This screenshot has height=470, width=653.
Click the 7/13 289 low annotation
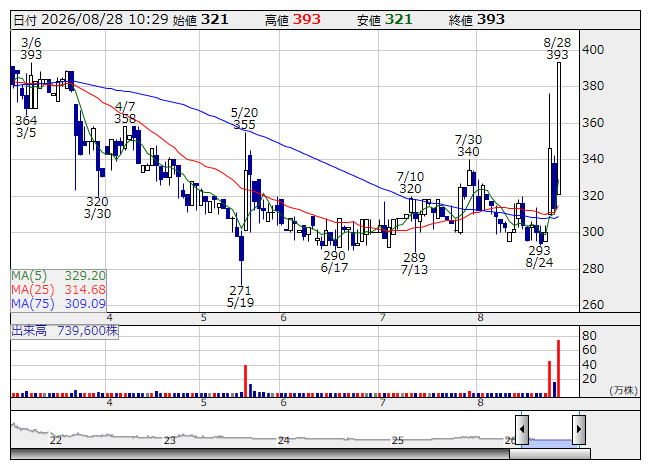coord(414,264)
